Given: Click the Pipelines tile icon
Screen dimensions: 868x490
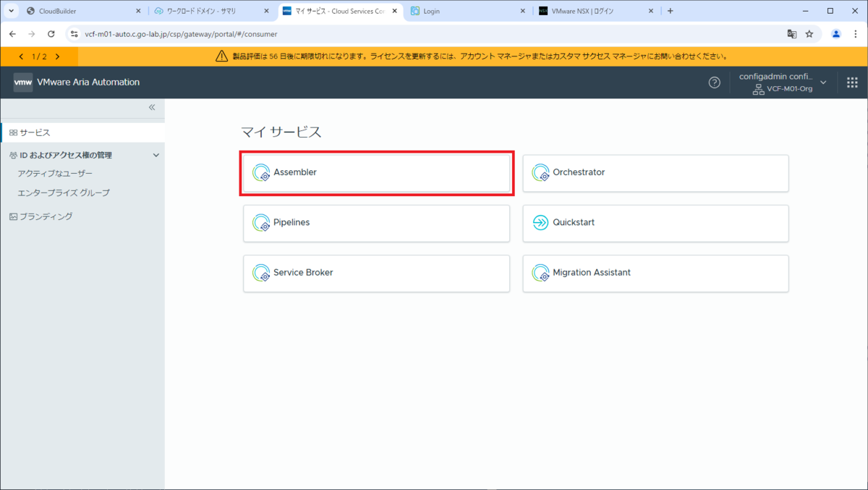Looking at the screenshot, I should (261, 223).
